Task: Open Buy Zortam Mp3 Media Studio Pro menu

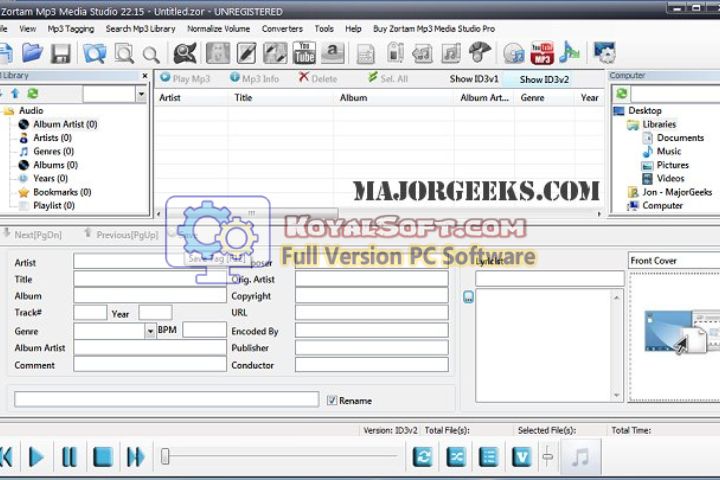Action: coord(434,28)
